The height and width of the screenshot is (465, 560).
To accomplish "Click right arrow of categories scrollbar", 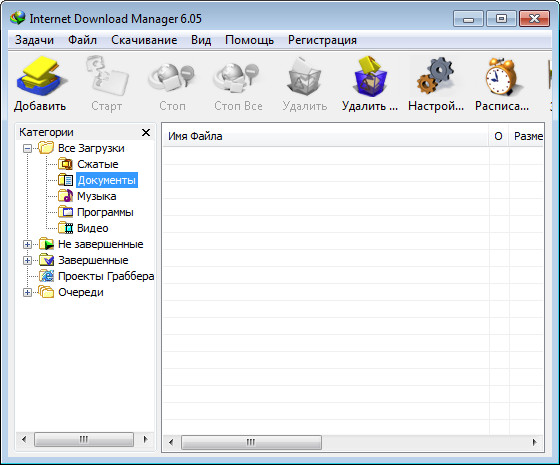I will [x=145, y=439].
